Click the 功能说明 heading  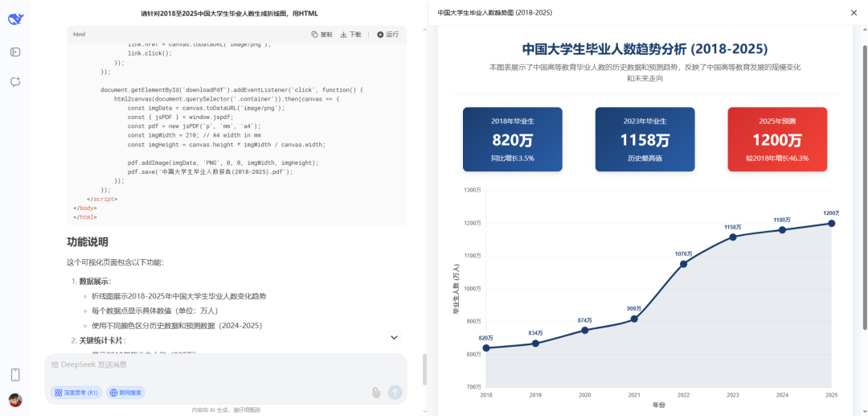[x=88, y=242]
